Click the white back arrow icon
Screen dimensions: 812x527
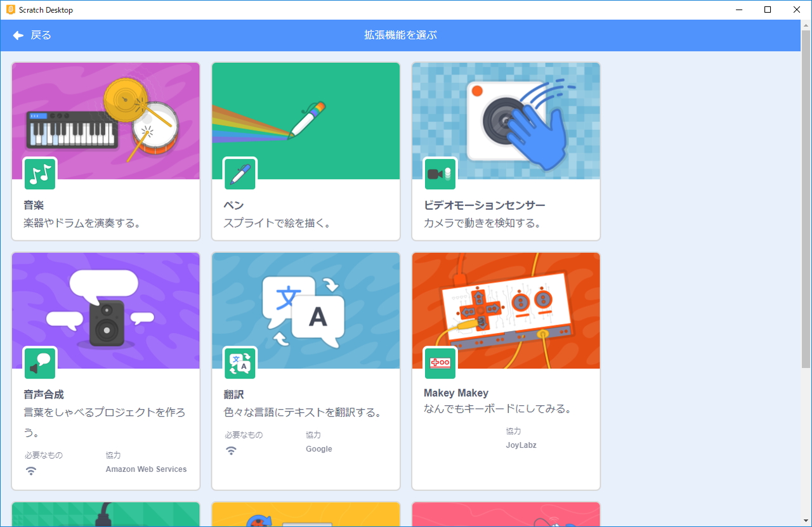[x=18, y=35]
